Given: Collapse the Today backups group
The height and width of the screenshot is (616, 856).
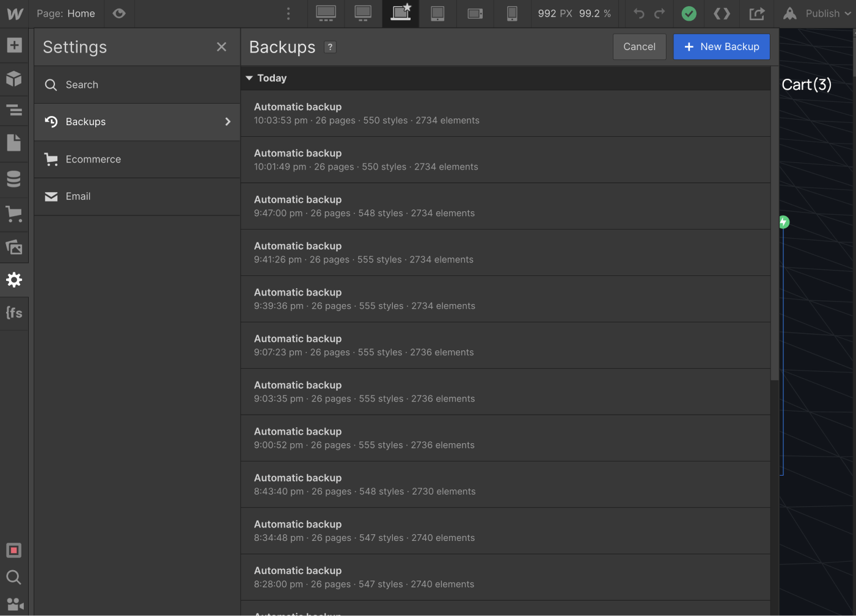Looking at the screenshot, I should [249, 78].
